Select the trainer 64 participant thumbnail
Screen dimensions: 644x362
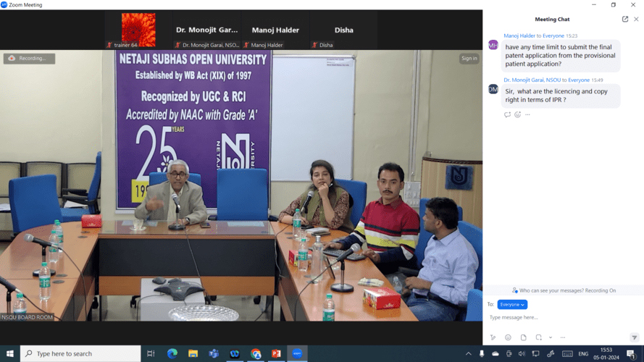click(138, 30)
